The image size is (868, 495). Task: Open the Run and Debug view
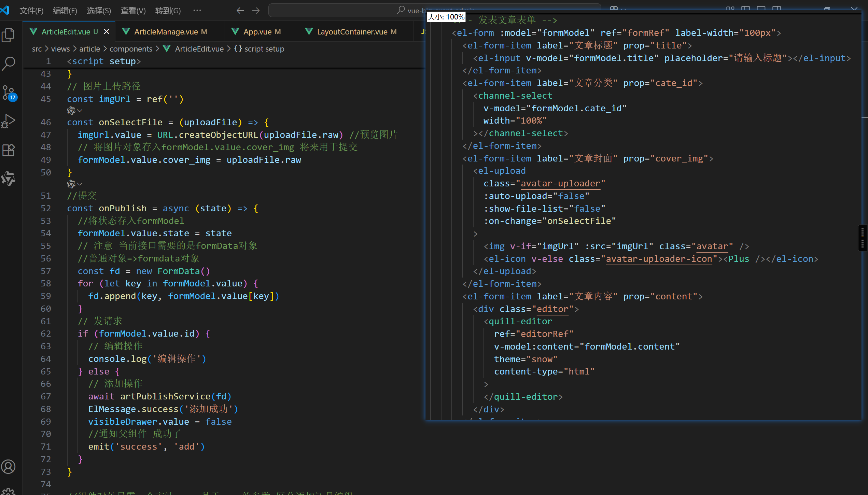(9, 121)
